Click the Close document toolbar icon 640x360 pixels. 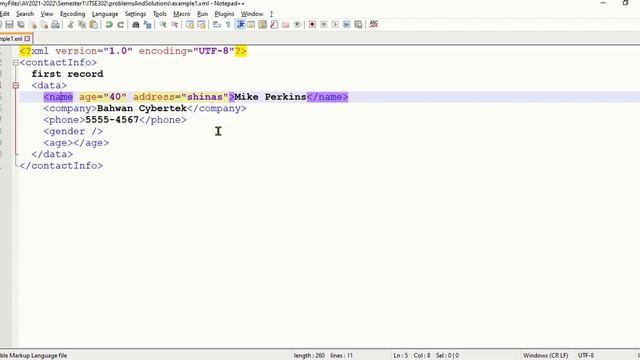[x=32, y=24]
